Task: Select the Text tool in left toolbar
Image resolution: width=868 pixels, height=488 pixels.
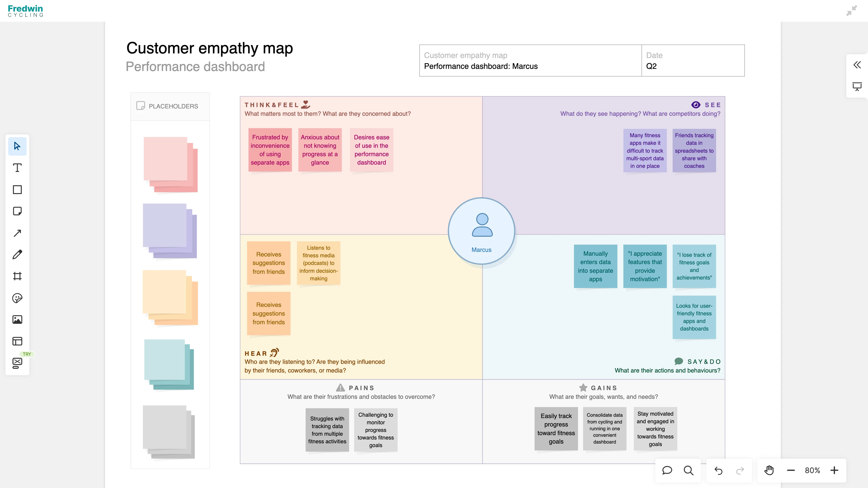Action: pos(17,168)
